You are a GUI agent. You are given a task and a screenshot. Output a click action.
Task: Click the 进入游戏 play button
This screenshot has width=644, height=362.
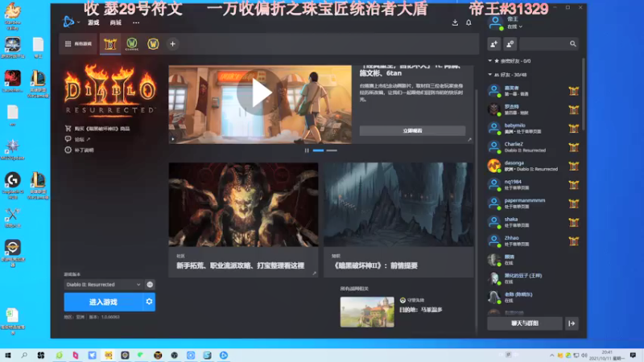(103, 302)
